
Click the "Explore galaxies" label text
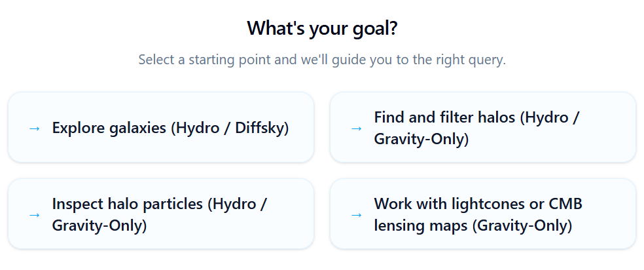[109, 128]
